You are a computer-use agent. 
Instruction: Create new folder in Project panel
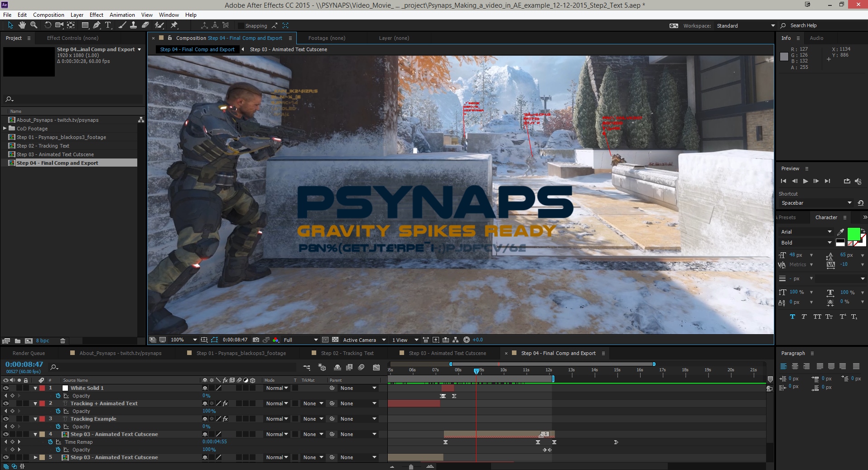[x=18, y=341]
